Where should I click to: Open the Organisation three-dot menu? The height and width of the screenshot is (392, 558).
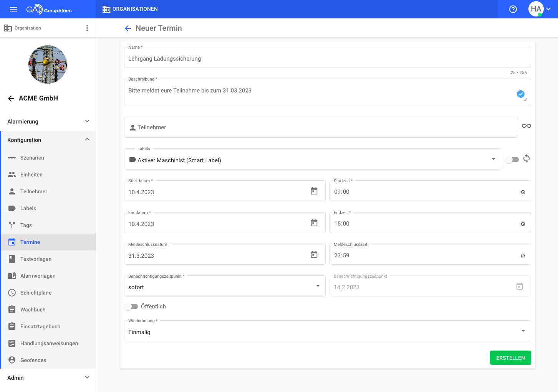point(87,28)
